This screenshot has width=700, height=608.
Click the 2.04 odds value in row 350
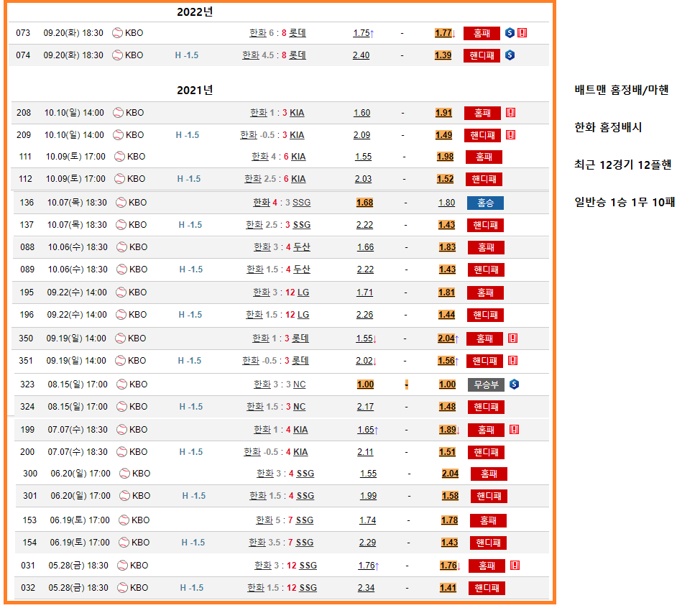click(x=445, y=338)
